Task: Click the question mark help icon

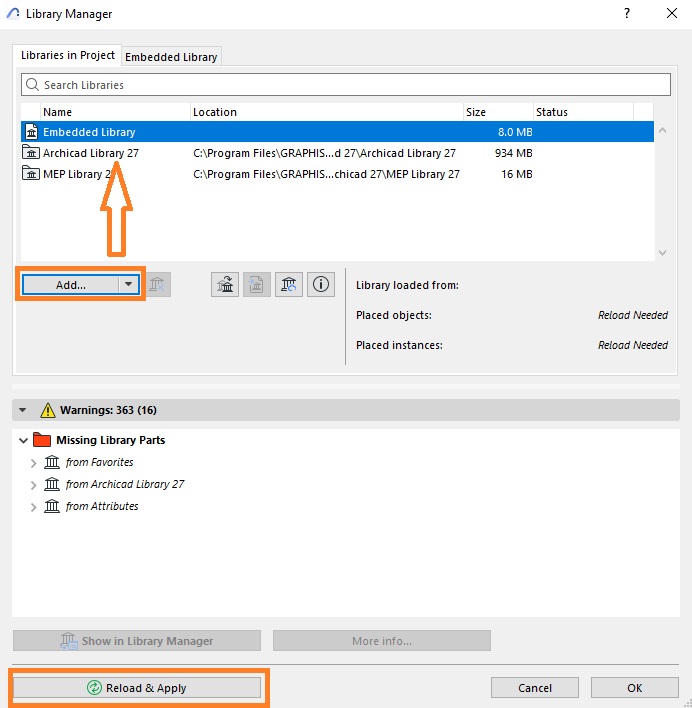Action: click(627, 14)
